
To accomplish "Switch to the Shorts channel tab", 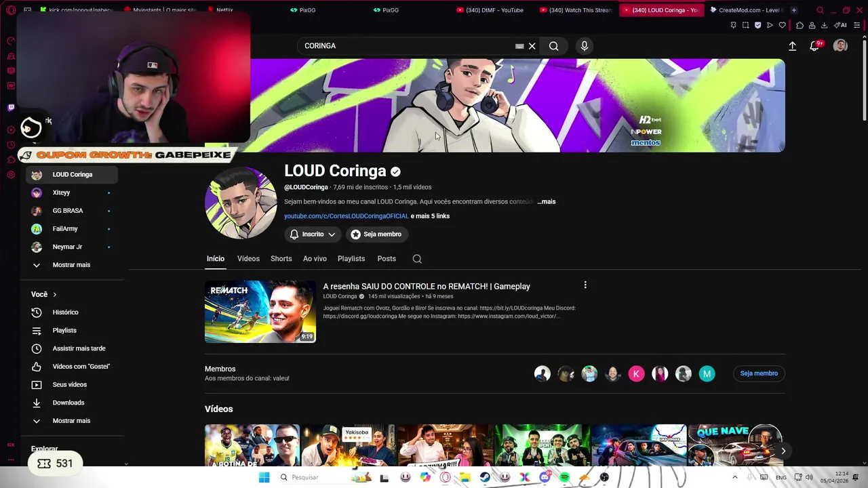I will point(281,259).
